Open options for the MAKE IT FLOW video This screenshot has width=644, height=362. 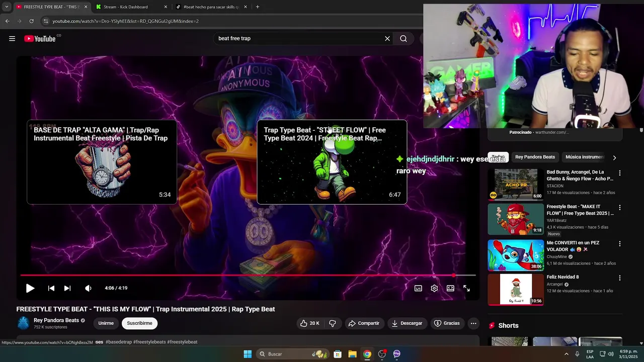[620, 208]
